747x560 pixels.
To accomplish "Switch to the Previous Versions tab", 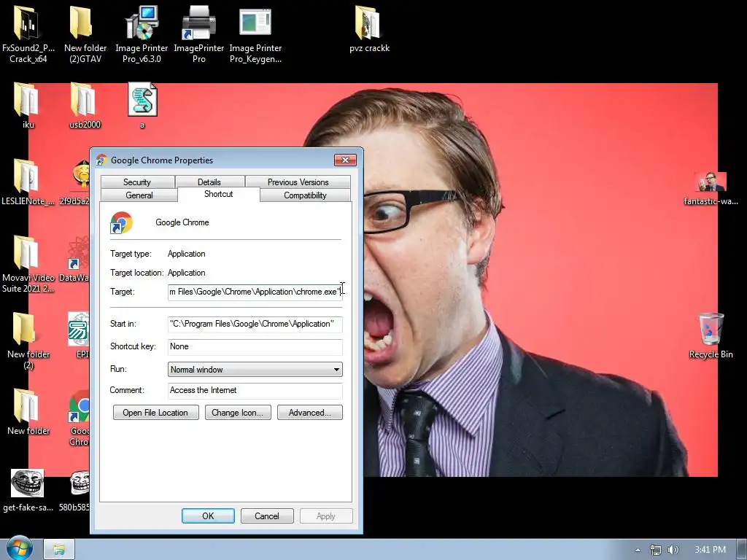I will (298, 182).
